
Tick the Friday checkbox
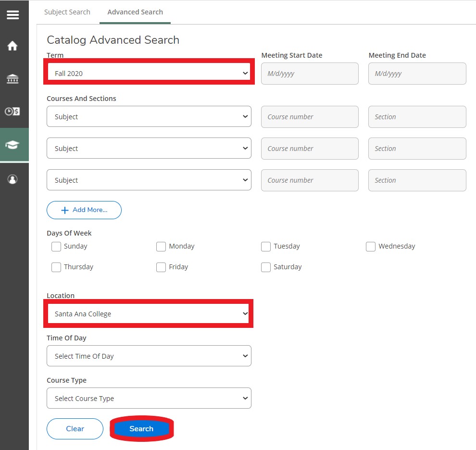161,267
